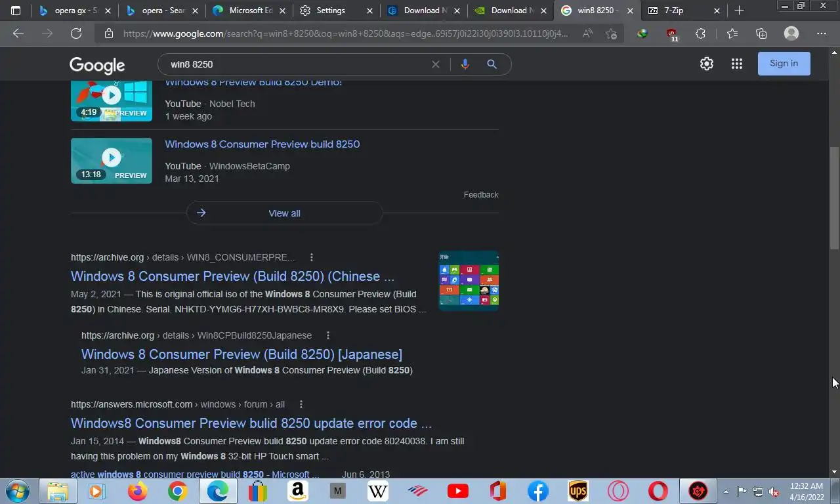Image resolution: width=840 pixels, height=504 pixels.
Task: Show hidden system tray icons
Action: pos(726,491)
